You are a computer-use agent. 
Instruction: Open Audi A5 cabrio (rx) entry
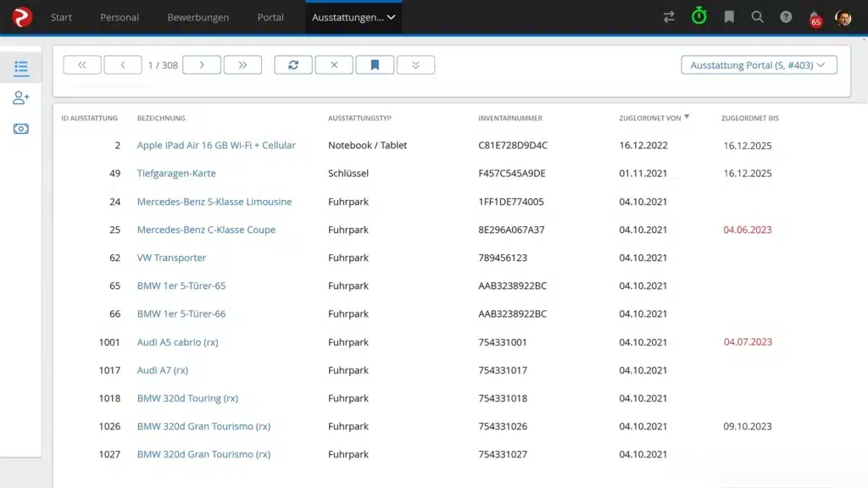coord(178,342)
